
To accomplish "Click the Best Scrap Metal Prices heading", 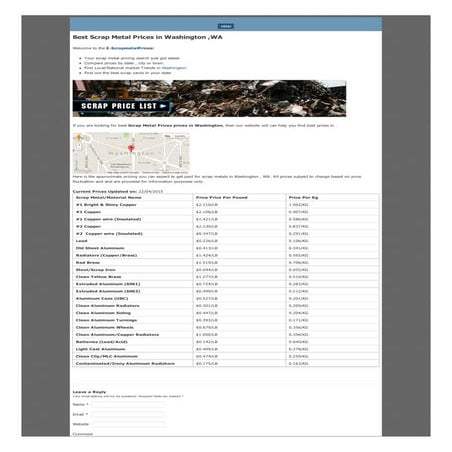I will pyautogui.click(x=148, y=37).
